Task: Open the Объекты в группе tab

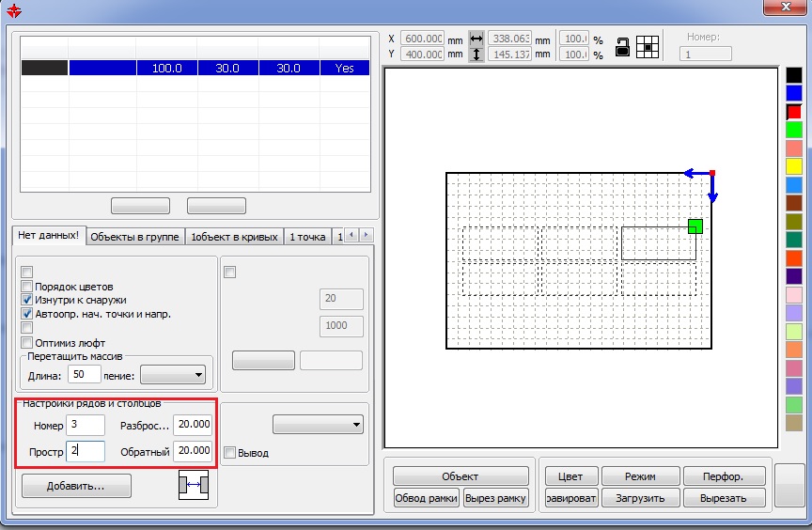Action: click(x=134, y=237)
